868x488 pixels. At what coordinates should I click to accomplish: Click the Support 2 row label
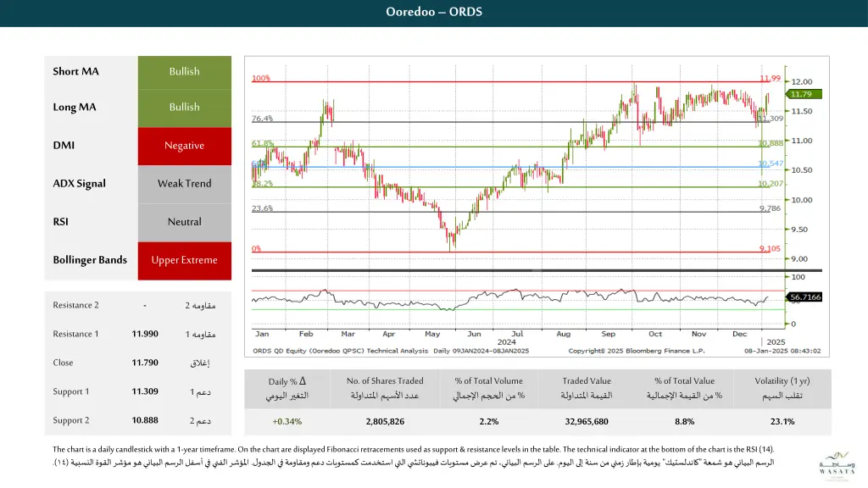[71, 420]
